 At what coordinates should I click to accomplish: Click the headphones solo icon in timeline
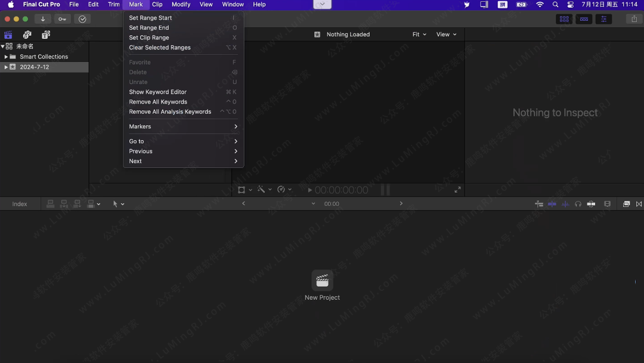click(x=578, y=204)
